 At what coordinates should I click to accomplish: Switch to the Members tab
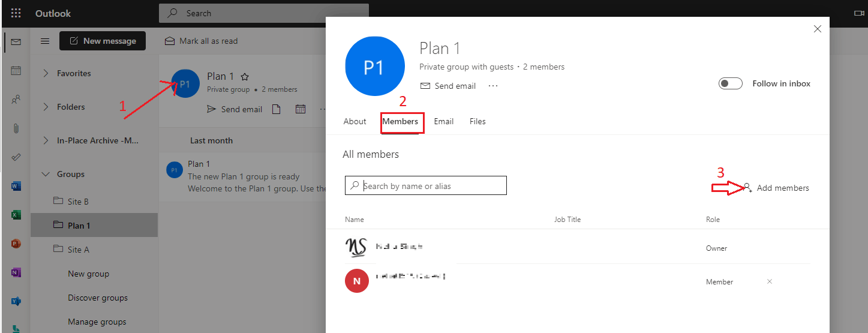(401, 121)
